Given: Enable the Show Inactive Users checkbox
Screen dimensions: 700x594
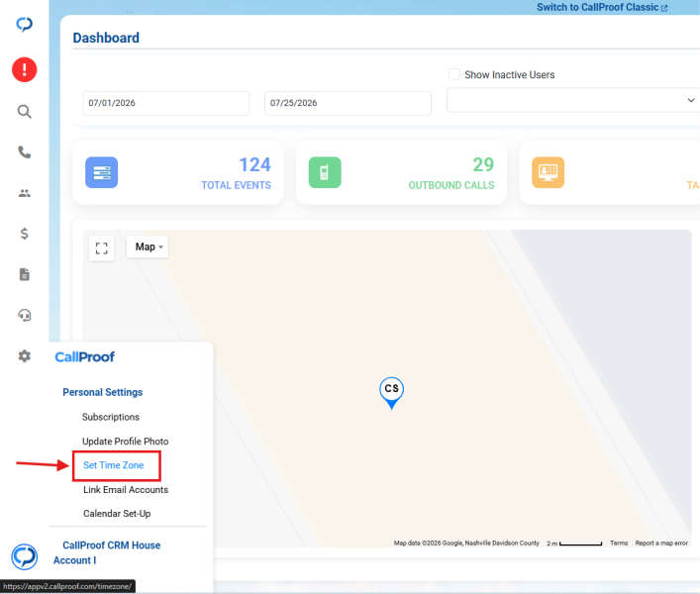Looking at the screenshot, I should click(x=454, y=74).
